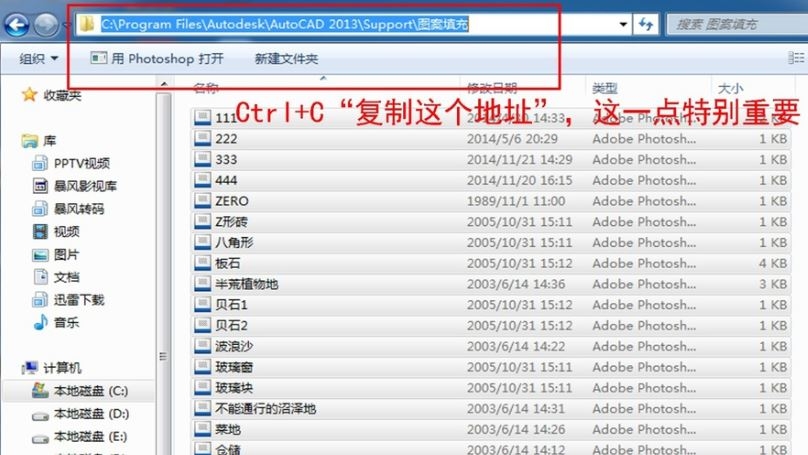Open the 图片 library

[56, 254]
